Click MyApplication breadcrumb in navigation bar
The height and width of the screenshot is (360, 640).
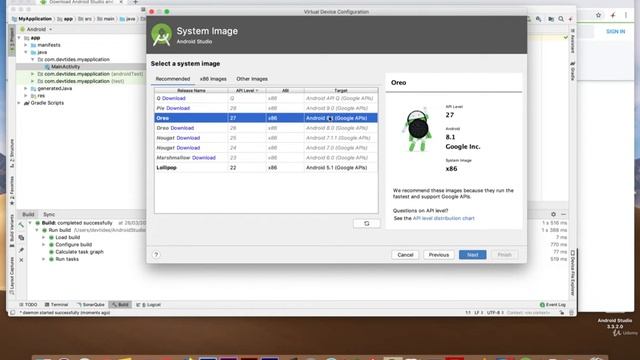click(x=35, y=19)
